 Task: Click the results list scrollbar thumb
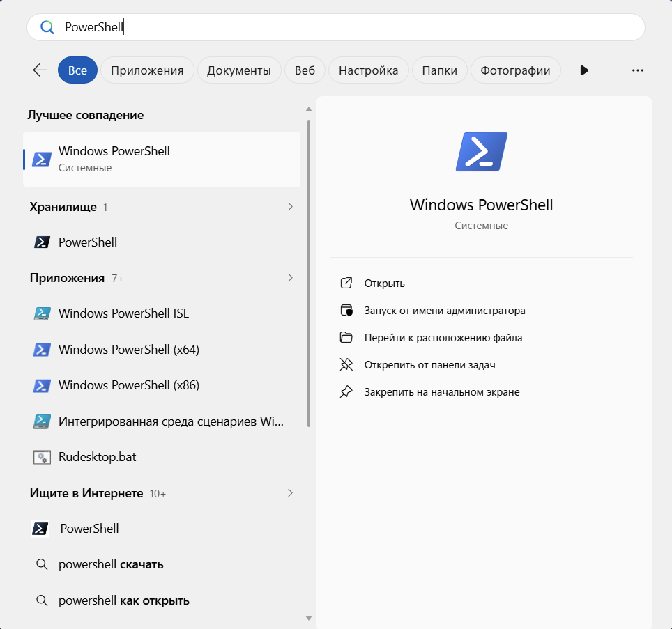pos(309,273)
